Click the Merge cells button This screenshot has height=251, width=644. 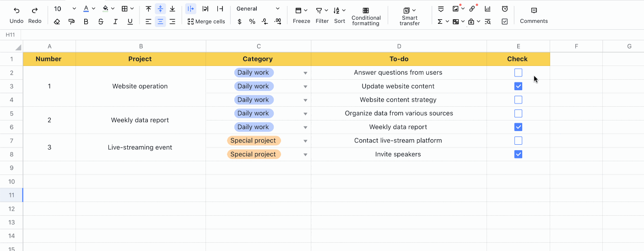coord(206,22)
